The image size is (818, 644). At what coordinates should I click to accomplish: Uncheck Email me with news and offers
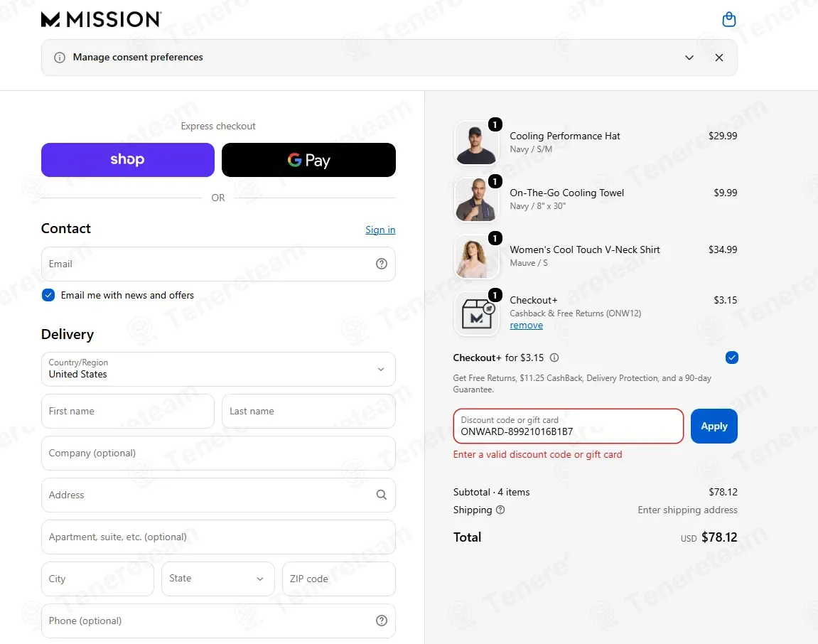[x=48, y=295]
